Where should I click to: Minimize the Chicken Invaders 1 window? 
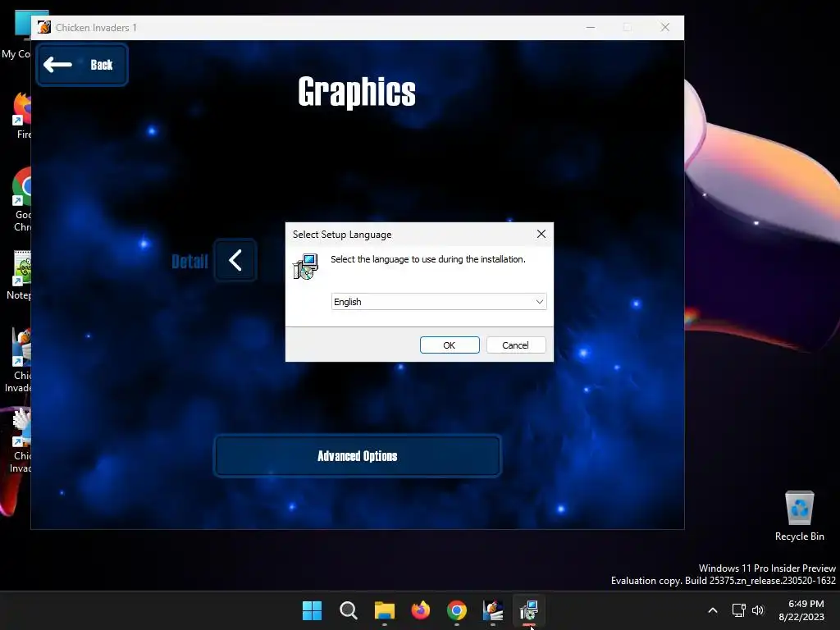591,27
